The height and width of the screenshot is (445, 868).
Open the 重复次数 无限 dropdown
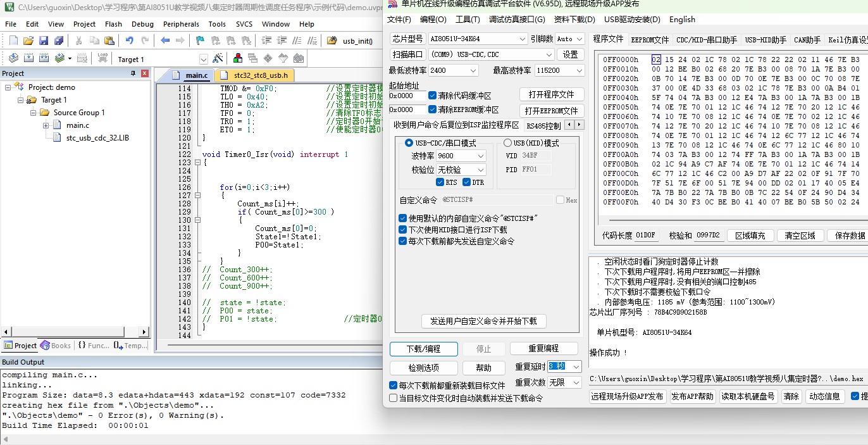click(x=564, y=382)
